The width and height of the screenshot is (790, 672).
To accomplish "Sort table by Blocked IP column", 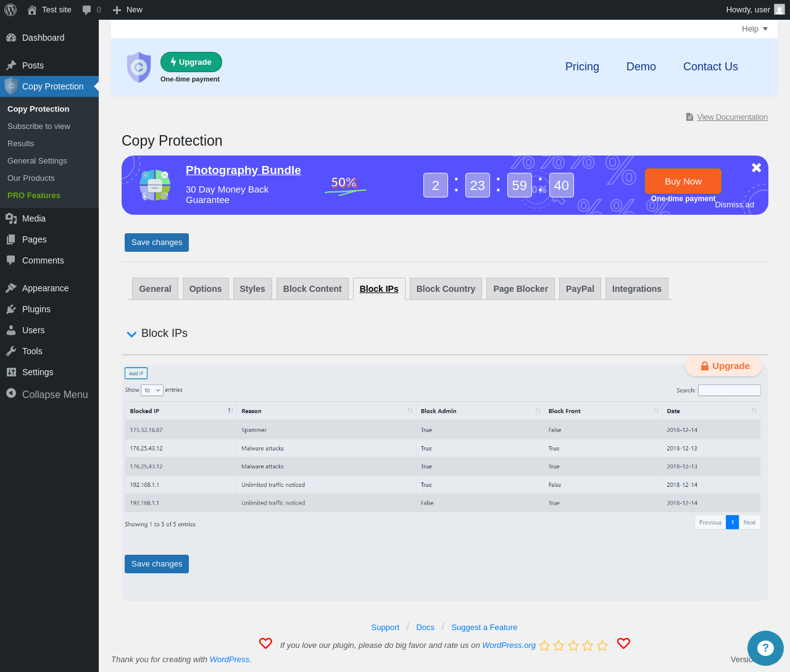I will [x=180, y=411].
